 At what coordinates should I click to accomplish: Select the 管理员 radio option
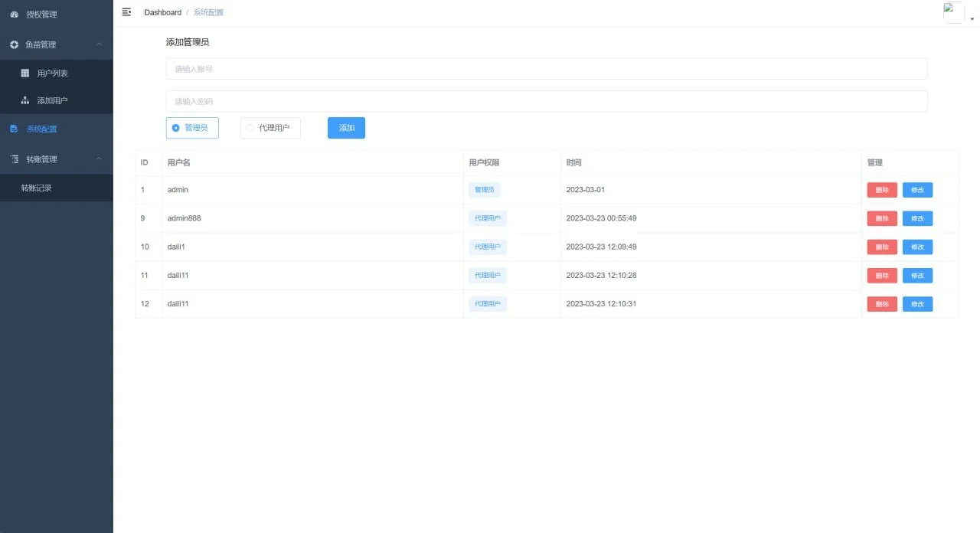(x=176, y=128)
